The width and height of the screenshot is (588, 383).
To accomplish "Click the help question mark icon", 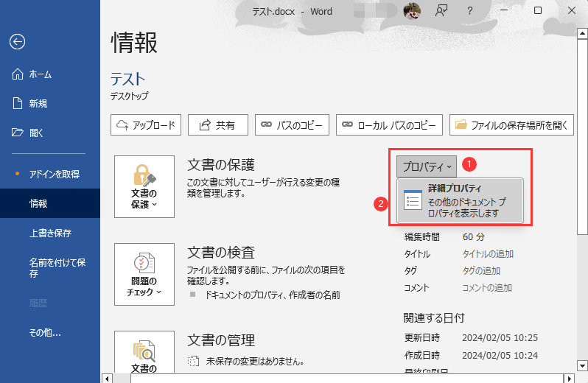I will click(470, 11).
